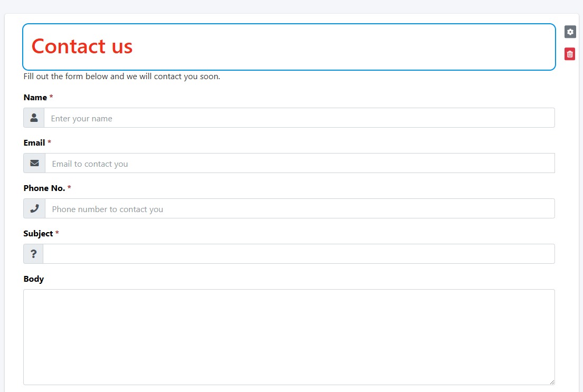Image resolution: width=583 pixels, height=392 pixels.
Task: Click into the empty Subject input
Action: pos(298,254)
